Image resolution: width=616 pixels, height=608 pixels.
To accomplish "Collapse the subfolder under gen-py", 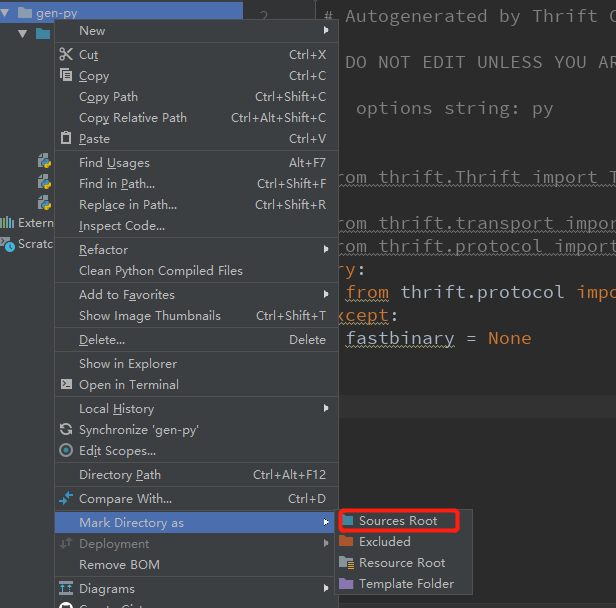I will pos(23,34).
